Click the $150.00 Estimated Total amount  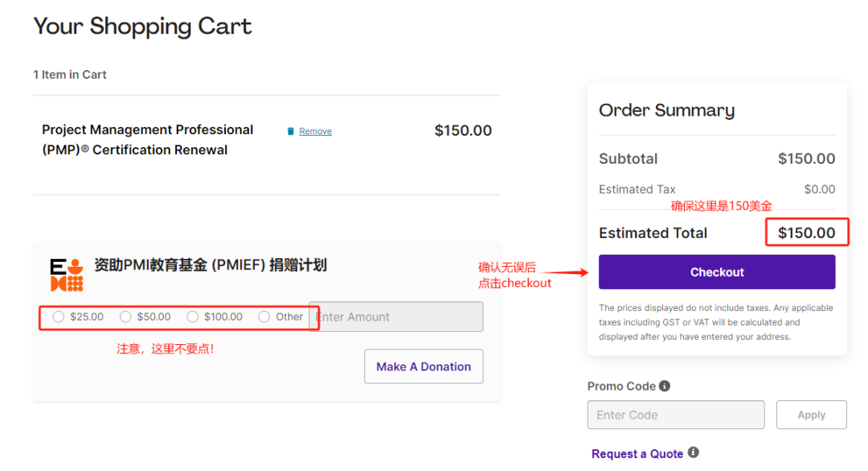(x=806, y=233)
